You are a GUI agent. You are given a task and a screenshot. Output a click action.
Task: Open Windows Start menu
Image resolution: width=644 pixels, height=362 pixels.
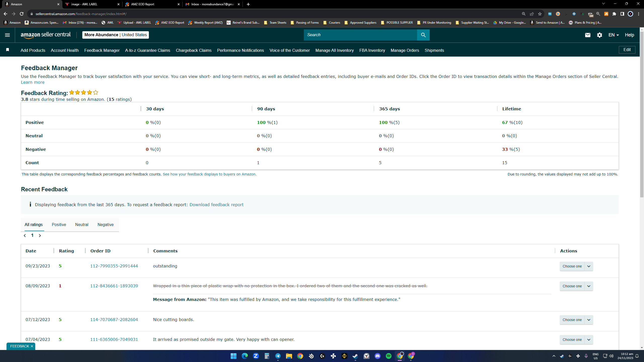point(233,356)
